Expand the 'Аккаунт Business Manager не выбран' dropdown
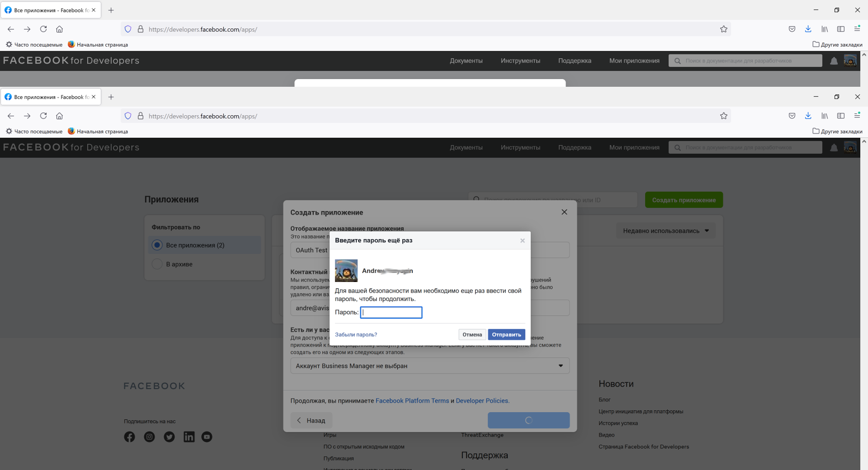Image resolution: width=868 pixels, height=470 pixels. coord(430,366)
